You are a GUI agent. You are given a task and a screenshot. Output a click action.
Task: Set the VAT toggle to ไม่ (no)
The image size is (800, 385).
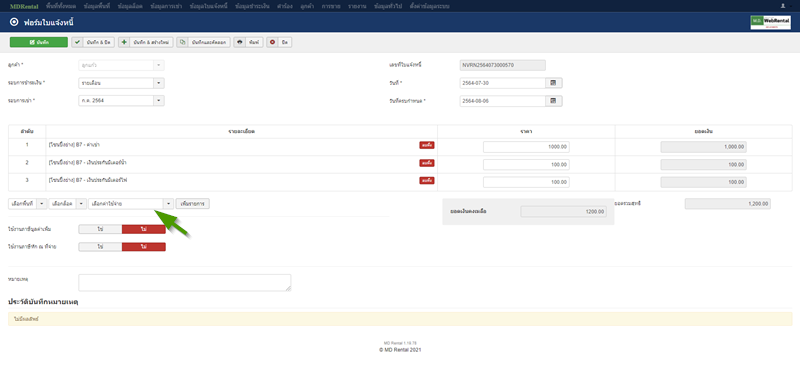[x=144, y=229]
